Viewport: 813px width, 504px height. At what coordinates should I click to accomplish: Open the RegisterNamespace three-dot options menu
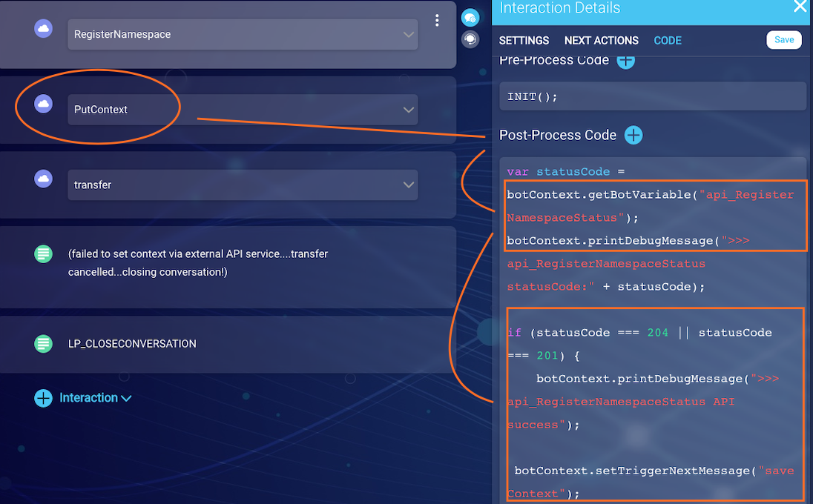pos(437,20)
